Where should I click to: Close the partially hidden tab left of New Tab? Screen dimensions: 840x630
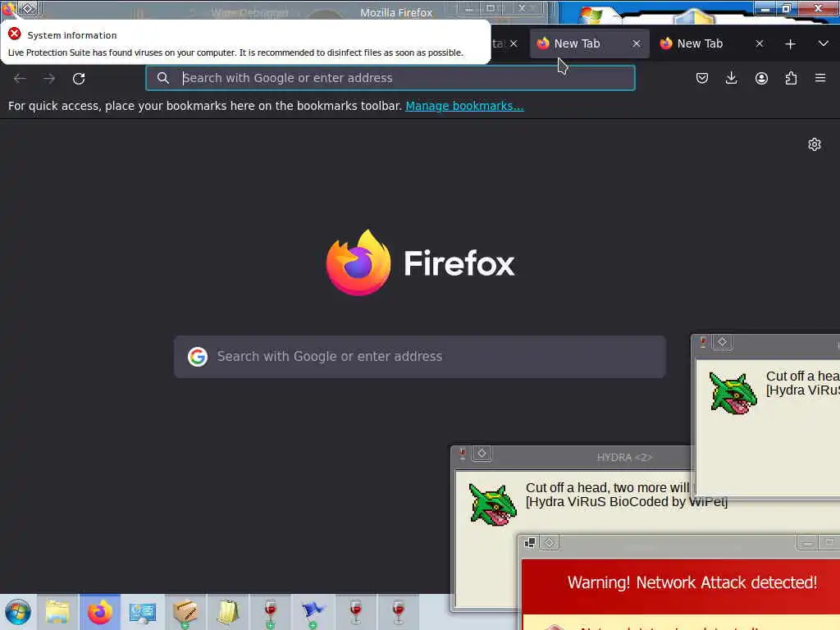(514, 44)
